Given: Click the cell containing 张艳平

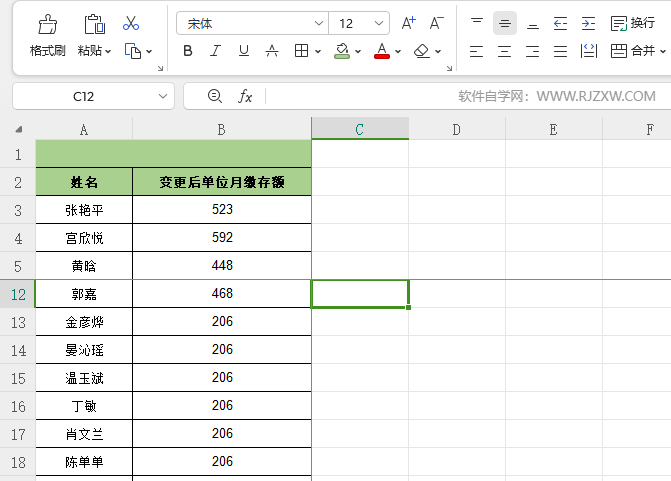Looking at the screenshot, I should [x=84, y=210].
